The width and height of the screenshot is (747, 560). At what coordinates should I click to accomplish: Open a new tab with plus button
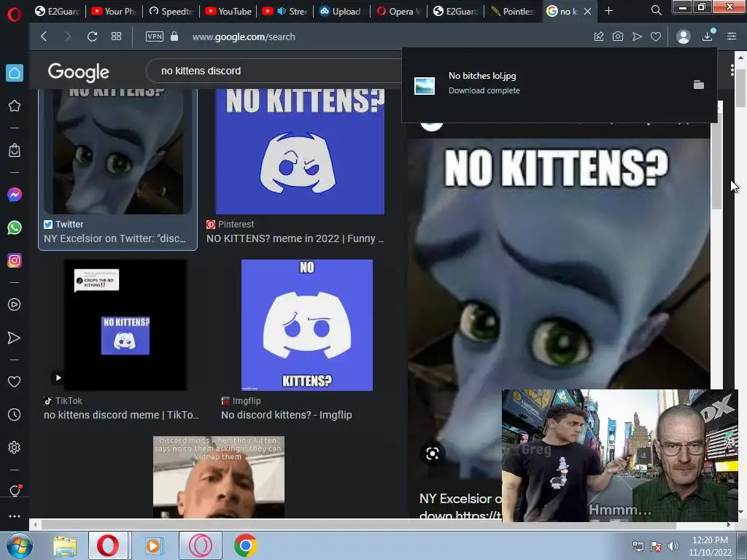tap(609, 10)
